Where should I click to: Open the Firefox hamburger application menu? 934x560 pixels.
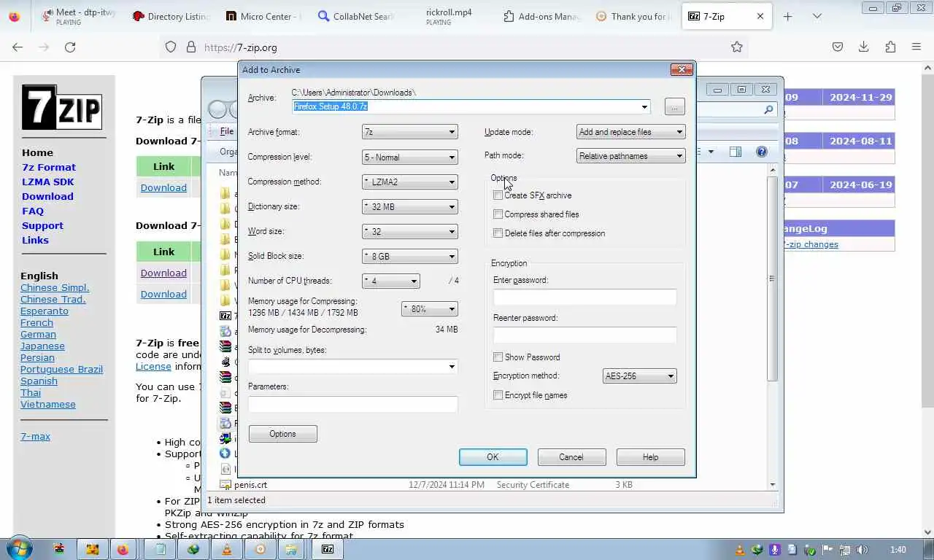(916, 47)
